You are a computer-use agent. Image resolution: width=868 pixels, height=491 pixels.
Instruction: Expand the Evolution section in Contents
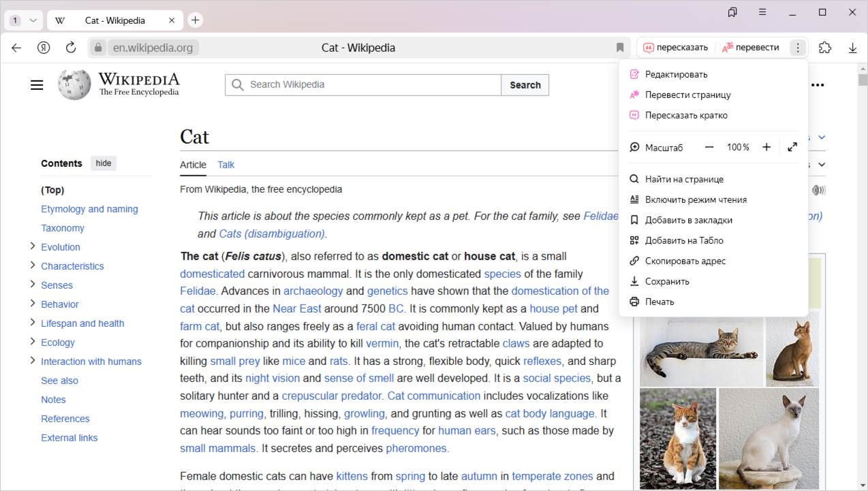click(32, 247)
